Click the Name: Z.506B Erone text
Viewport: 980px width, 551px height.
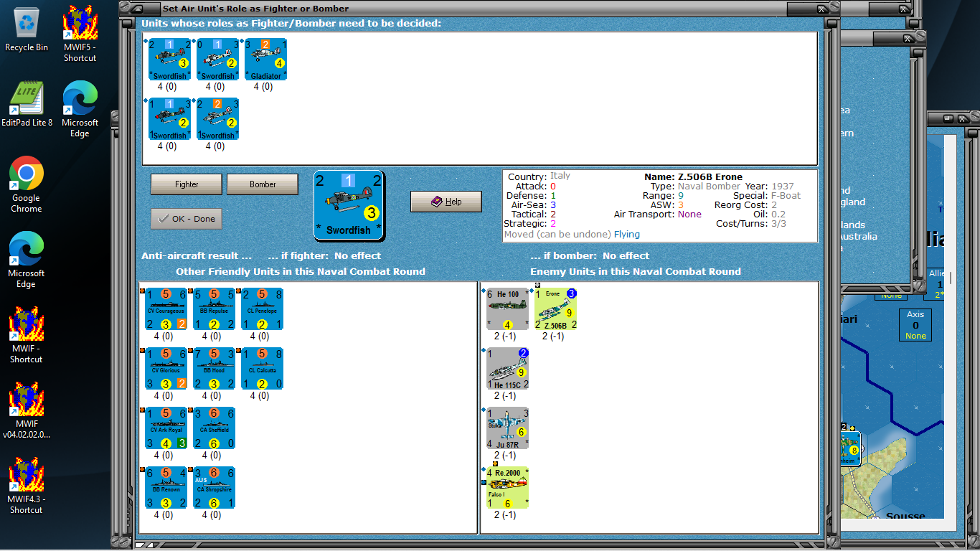(693, 176)
